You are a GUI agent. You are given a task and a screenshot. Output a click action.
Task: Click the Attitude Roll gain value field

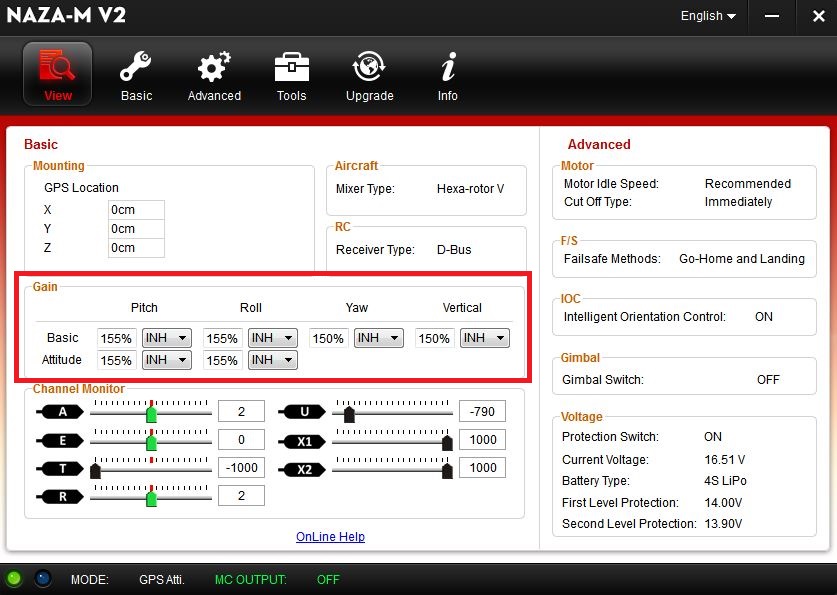click(x=223, y=360)
